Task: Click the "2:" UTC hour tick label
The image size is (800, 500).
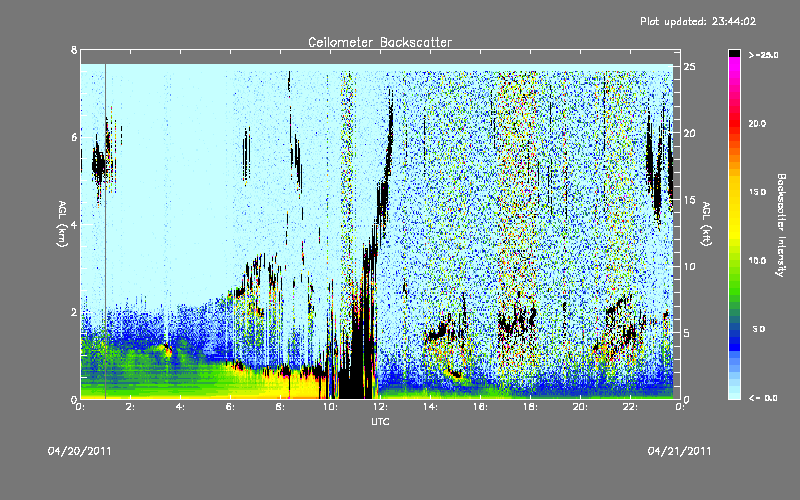Action: click(131, 407)
